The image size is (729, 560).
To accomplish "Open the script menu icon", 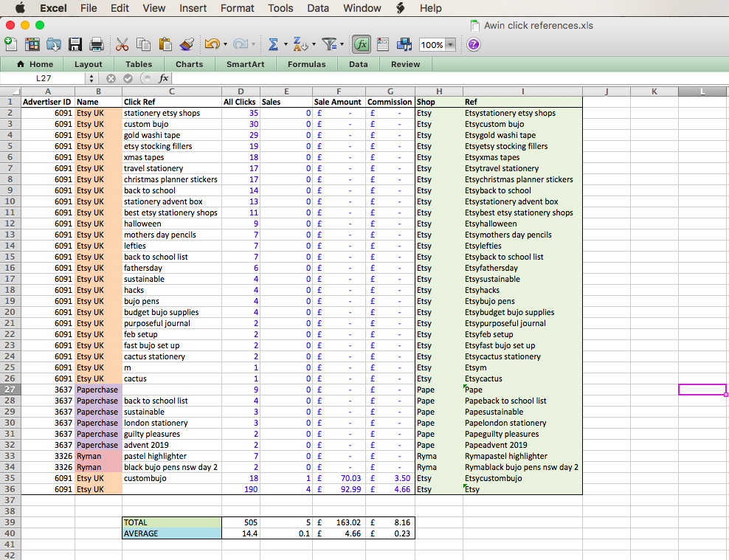I will click(x=401, y=8).
